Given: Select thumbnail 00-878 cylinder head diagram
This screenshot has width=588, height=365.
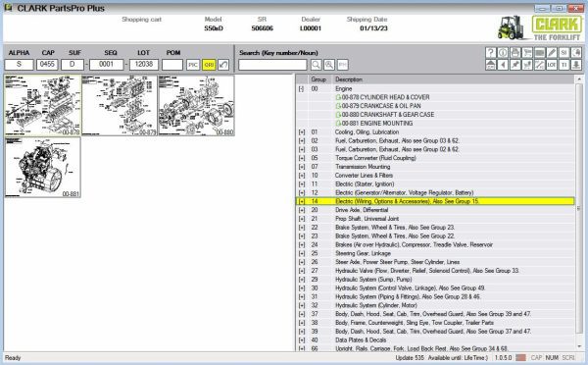Looking at the screenshot, I should click(x=43, y=105).
